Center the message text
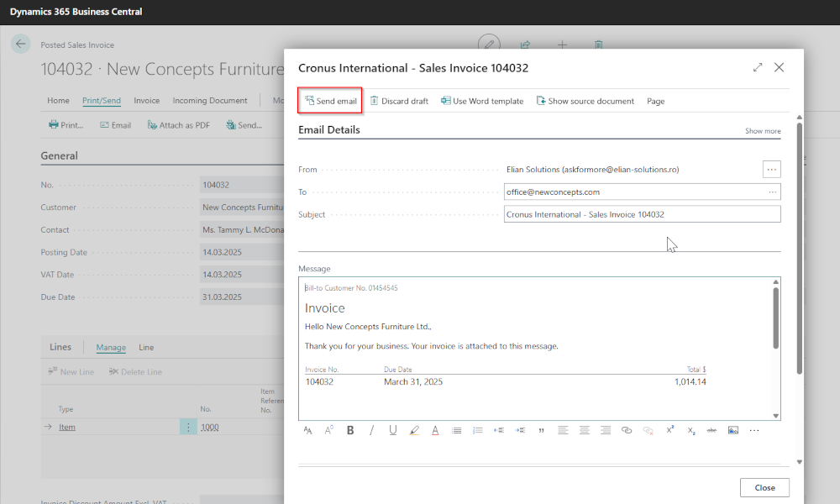The height and width of the screenshot is (504, 840). pos(584,430)
